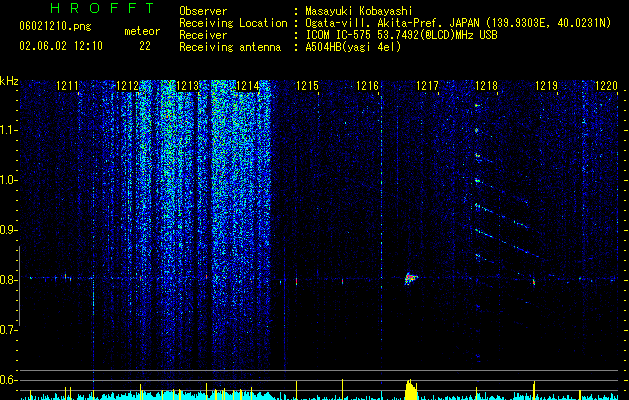Click the date stamp 02.06.02 12:10
Image resolution: width=629 pixels, height=400 pixels.
[61, 46]
